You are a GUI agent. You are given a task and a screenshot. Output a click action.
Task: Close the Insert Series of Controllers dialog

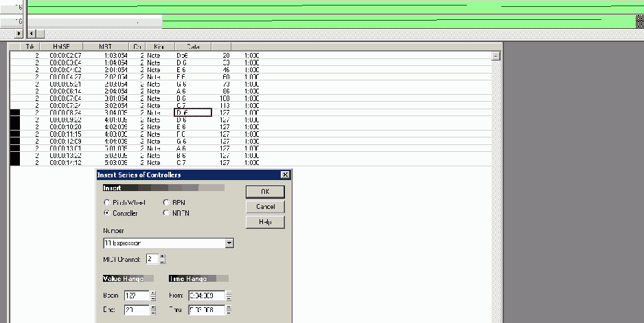pyautogui.click(x=285, y=176)
